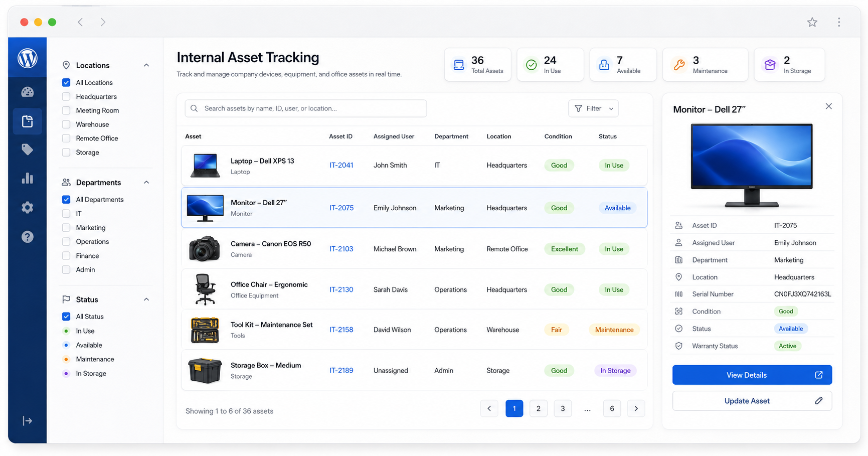Uncheck the All Locations checkbox
This screenshot has width=868, height=456.
[x=66, y=82]
